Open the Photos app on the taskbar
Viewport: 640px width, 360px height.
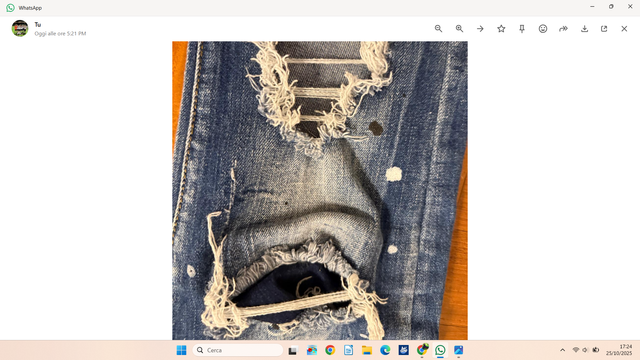click(x=458, y=350)
